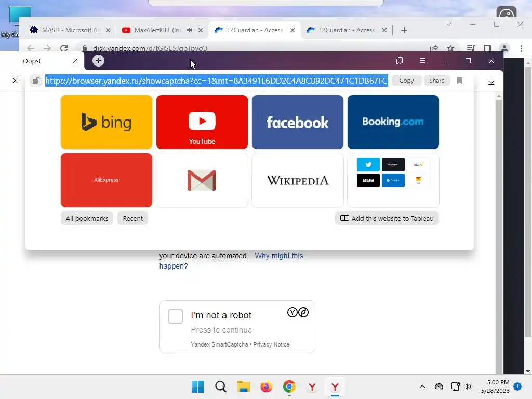The height and width of the screenshot is (399, 532).
Task: Bookmark this page with the bookmark icon
Action: click(460, 81)
